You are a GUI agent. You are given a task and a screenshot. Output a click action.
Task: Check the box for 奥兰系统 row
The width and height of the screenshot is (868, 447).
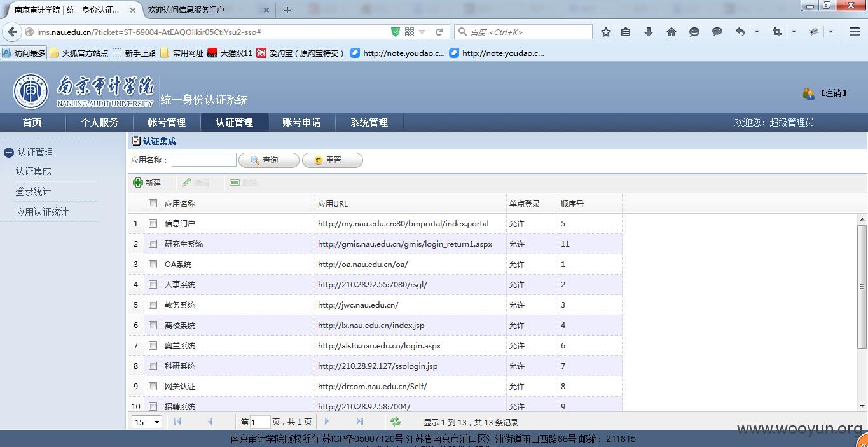(153, 346)
